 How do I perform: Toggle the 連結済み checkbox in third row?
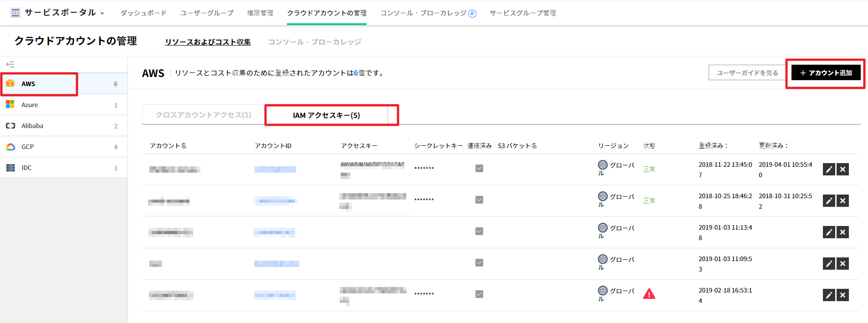coord(479,231)
